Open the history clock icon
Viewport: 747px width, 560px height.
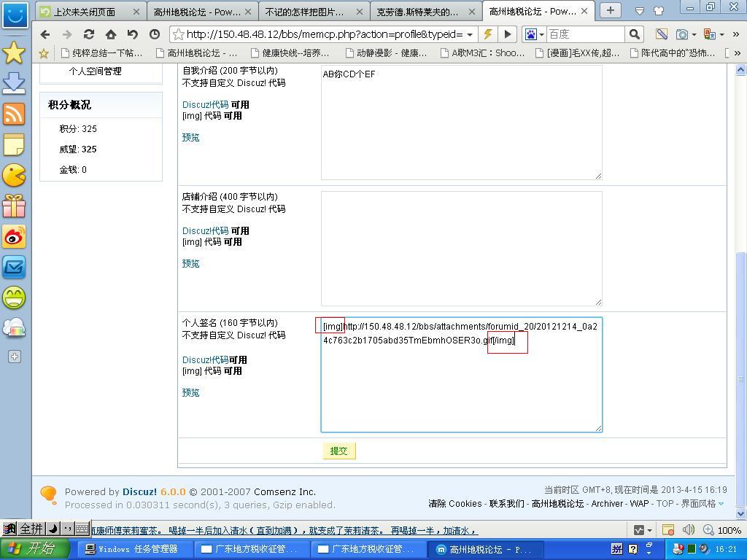154,34
